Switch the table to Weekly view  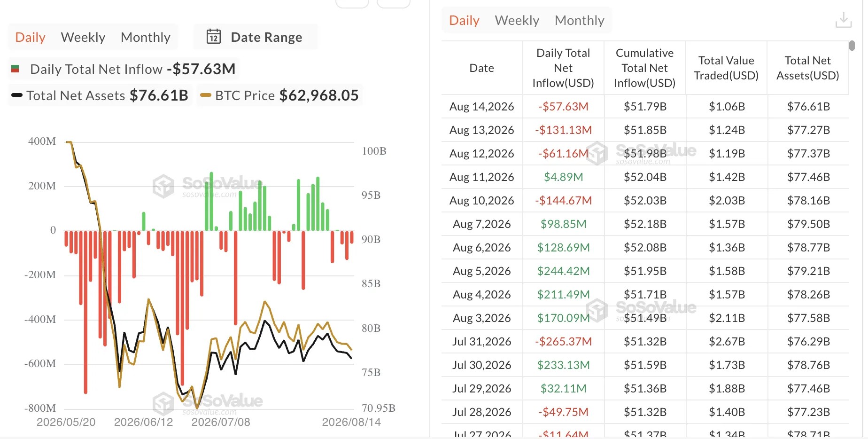pos(517,20)
